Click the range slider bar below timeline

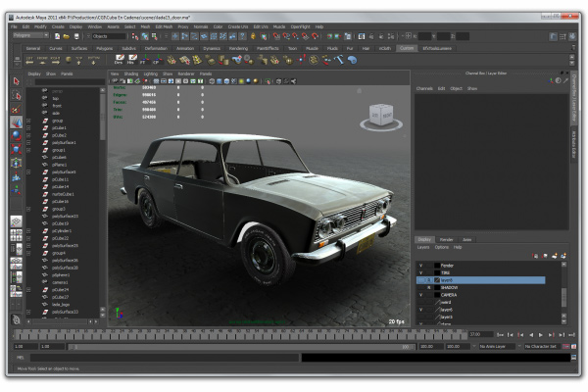coord(241,347)
